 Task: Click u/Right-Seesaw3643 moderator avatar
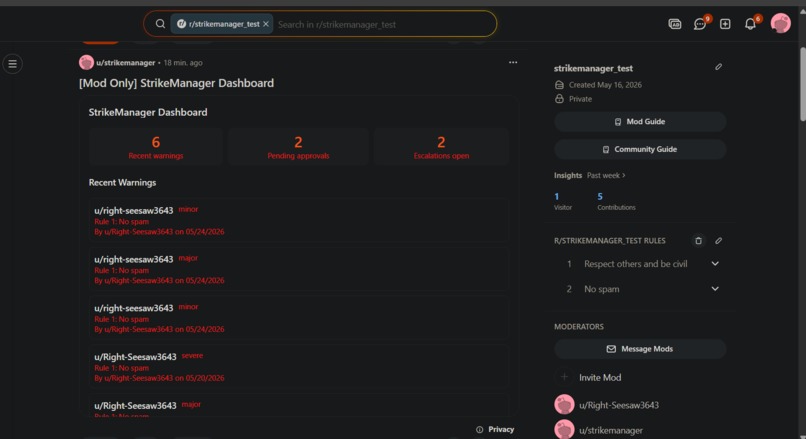(564, 405)
